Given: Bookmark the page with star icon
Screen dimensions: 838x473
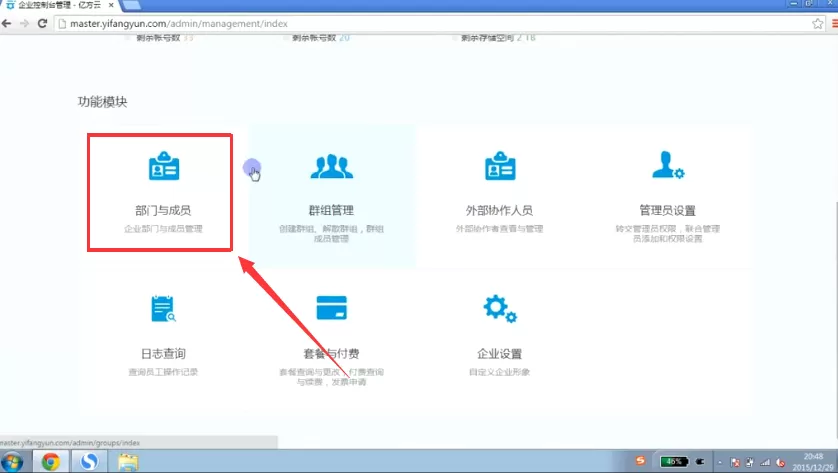Looking at the screenshot, I should tap(818, 24).
